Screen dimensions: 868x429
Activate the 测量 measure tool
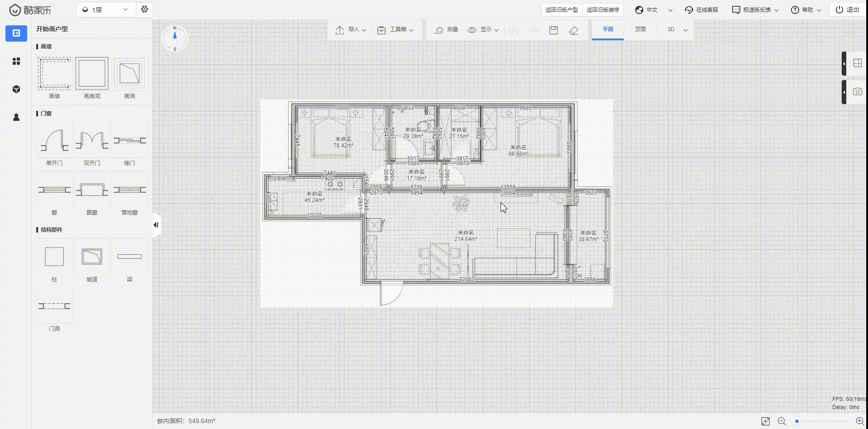pyautogui.click(x=446, y=30)
